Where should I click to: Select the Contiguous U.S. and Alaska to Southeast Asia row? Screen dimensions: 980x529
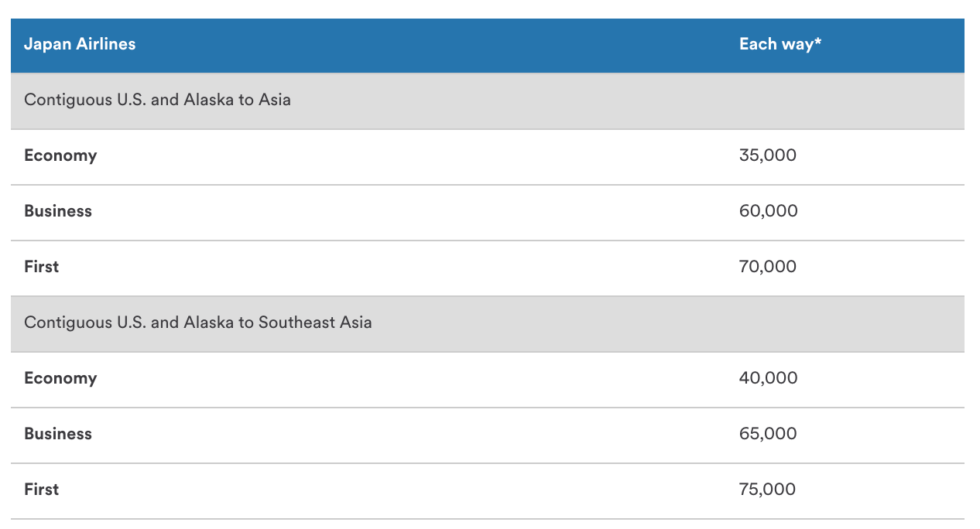point(488,323)
